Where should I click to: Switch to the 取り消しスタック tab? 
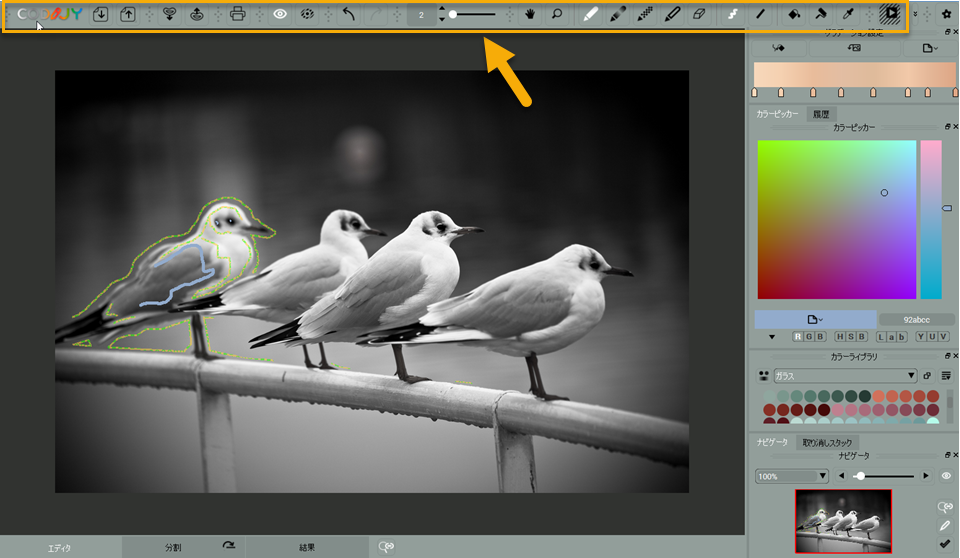827,442
